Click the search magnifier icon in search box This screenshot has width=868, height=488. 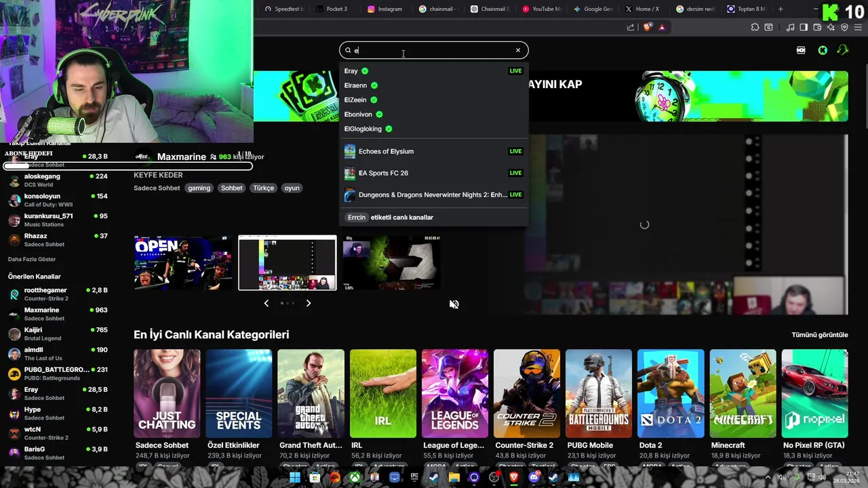click(348, 50)
